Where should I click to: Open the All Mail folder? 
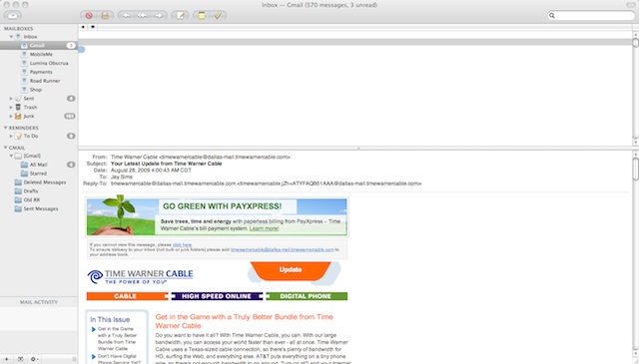tap(39, 165)
